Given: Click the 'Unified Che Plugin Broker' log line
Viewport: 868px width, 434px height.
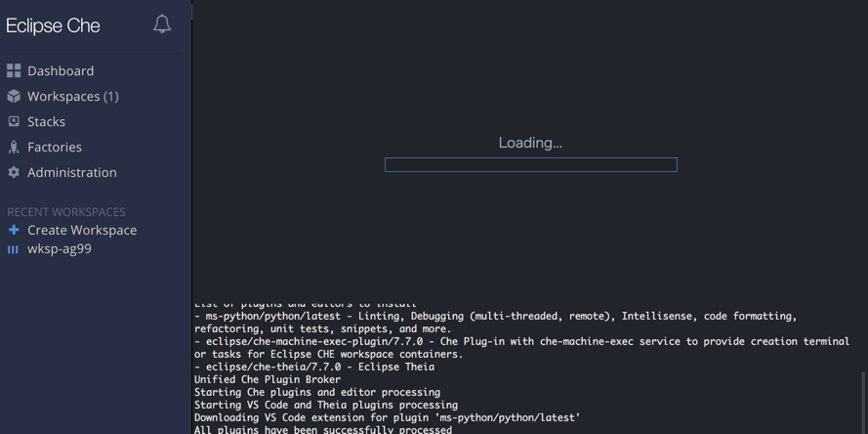Looking at the screenshot, I should [268, 379].
